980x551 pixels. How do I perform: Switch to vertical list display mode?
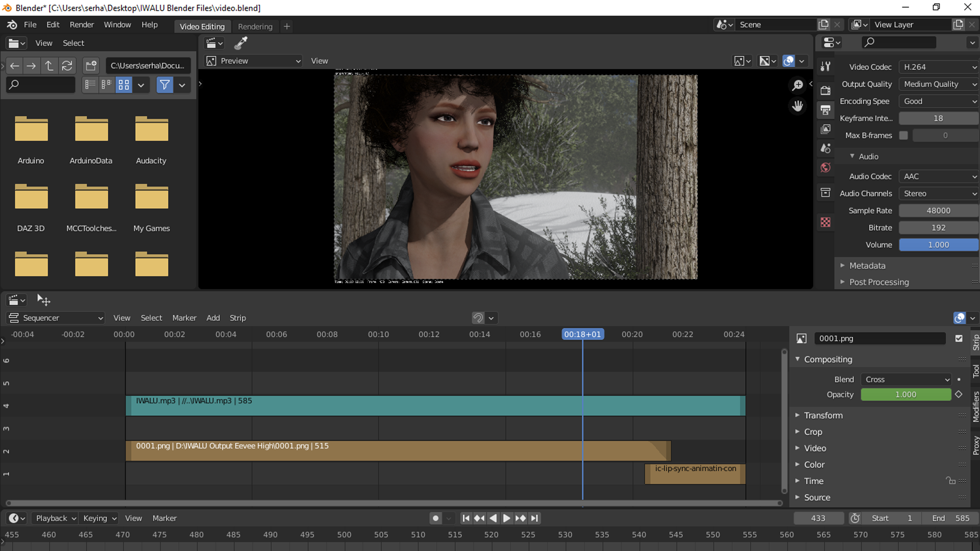[90, 85]
